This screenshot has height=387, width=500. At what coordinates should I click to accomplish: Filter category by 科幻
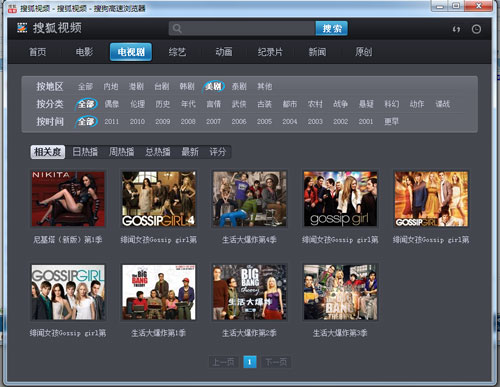click(x=392, y=104)
